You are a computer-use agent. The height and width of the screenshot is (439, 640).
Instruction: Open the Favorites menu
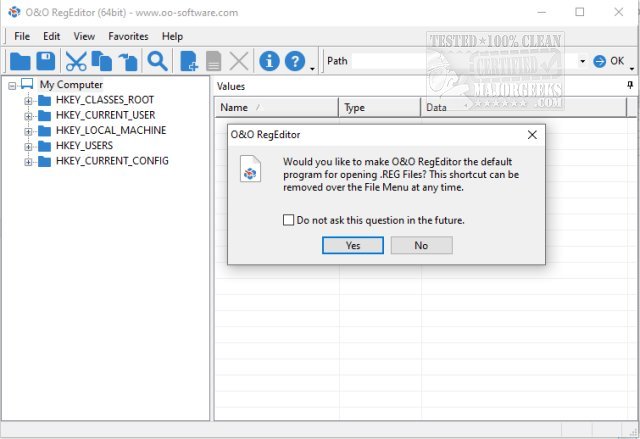(128, 36)
